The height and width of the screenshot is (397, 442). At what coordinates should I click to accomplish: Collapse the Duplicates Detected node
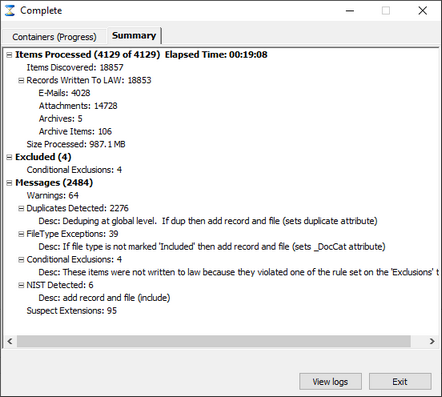[x=21, y=209]
